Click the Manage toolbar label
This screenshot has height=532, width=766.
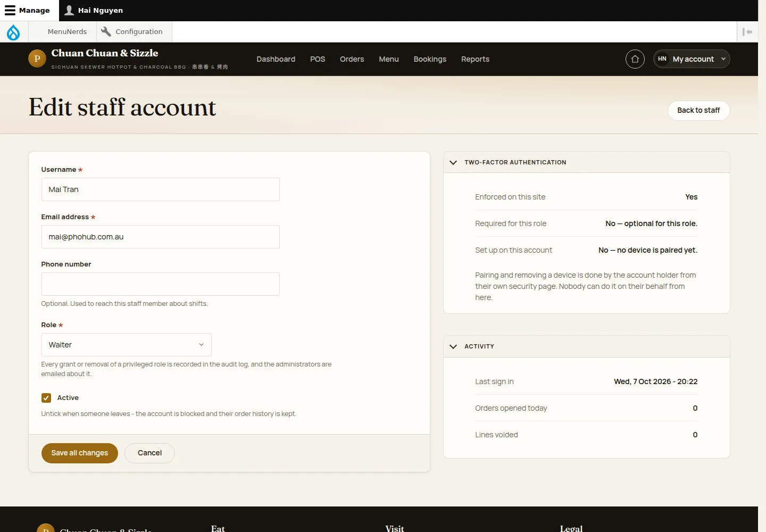pos(35,11)
